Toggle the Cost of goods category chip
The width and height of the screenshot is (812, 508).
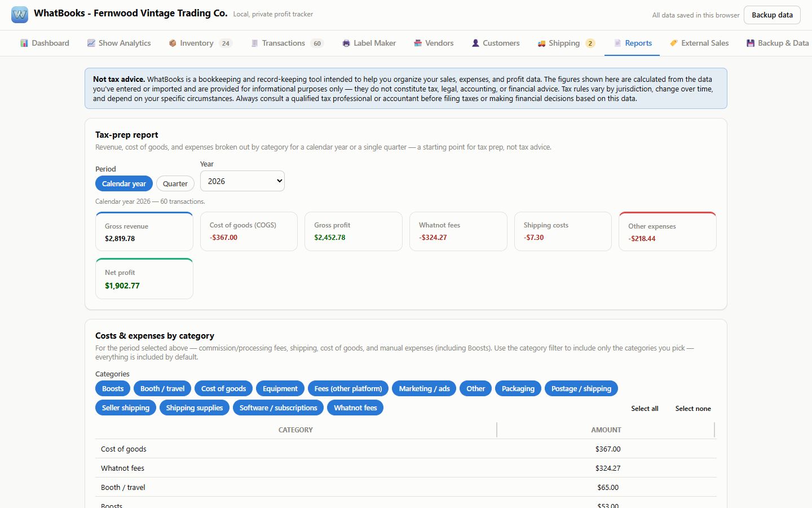(224, 388)
